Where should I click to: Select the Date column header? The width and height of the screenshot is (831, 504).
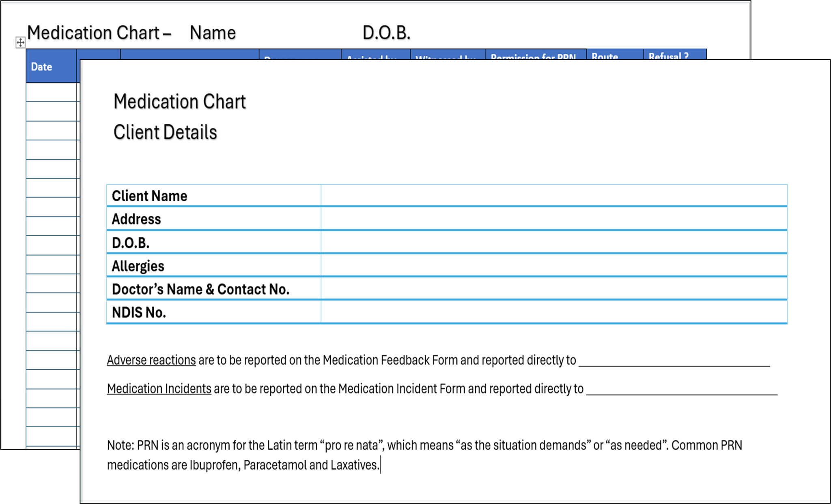[x=42, y=67]
